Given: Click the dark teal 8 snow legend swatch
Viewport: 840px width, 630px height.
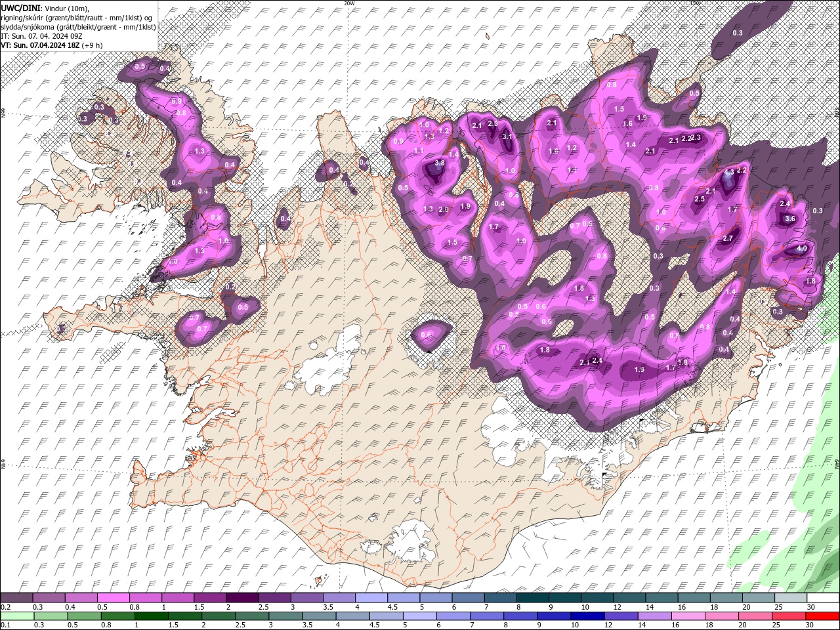Looking at the screenshot, I should pyautogui.click(x=533, y=598).
